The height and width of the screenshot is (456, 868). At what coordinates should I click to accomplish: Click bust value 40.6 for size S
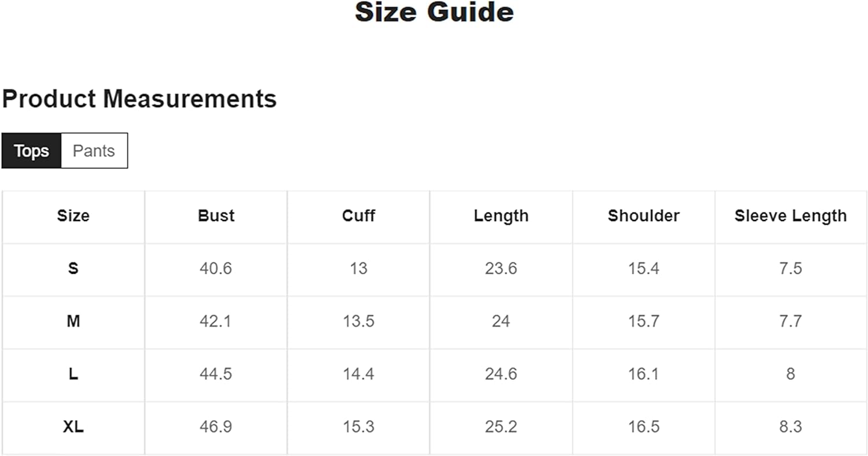coord(216,269)
